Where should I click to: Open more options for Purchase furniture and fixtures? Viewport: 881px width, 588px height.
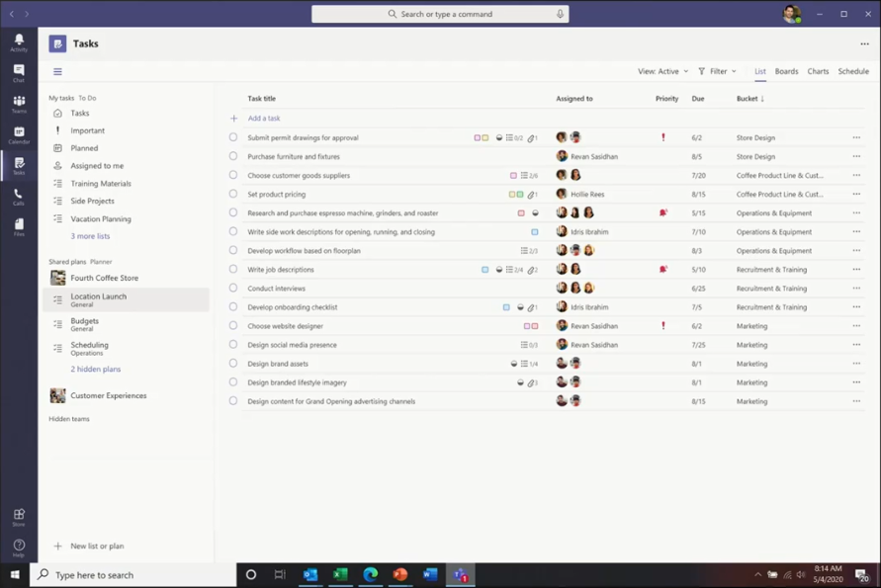point(856,157)
